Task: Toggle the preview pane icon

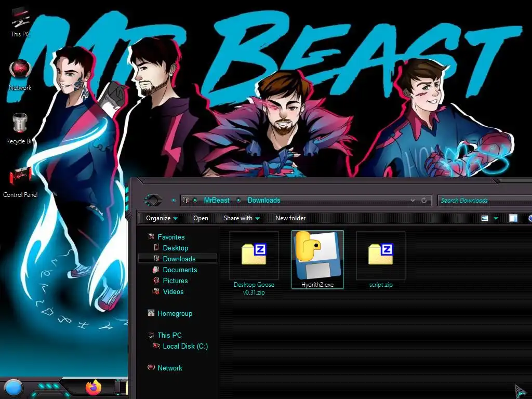Action: 513,218
